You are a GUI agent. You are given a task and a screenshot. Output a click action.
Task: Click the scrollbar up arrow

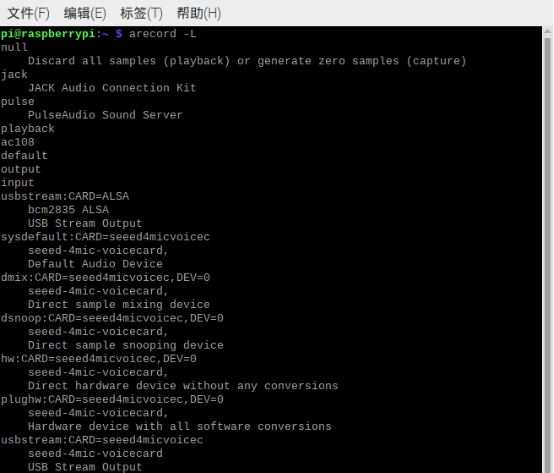click(547, 31)
